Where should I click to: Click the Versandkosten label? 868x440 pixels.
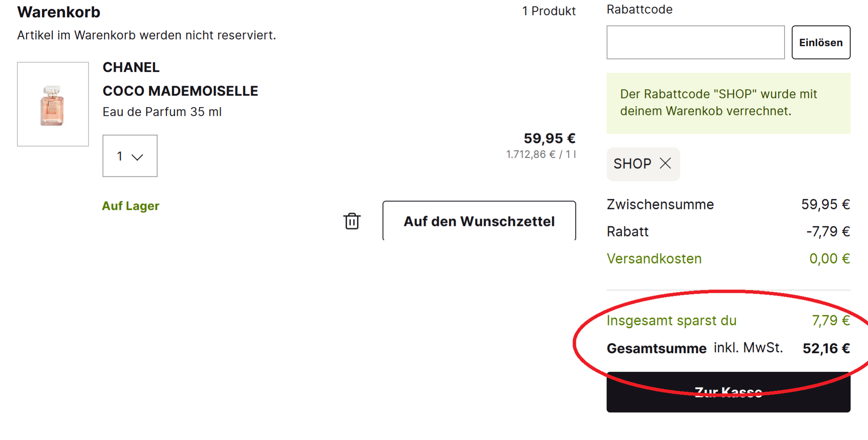[654, 259]
